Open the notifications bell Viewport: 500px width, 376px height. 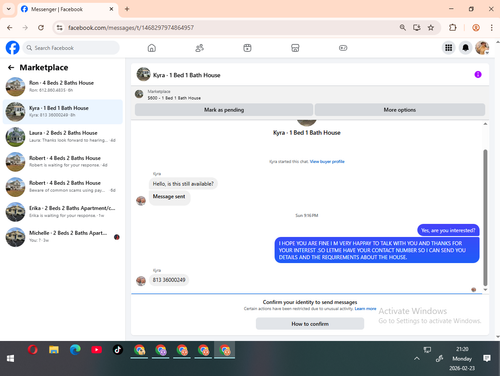[466, 48]
